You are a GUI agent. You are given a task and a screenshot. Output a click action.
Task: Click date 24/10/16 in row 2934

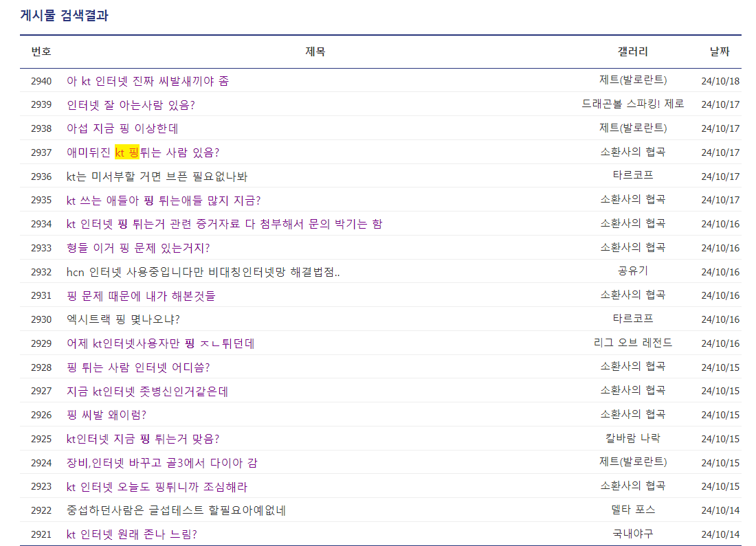pyautogui.click(x=720, y=224)
